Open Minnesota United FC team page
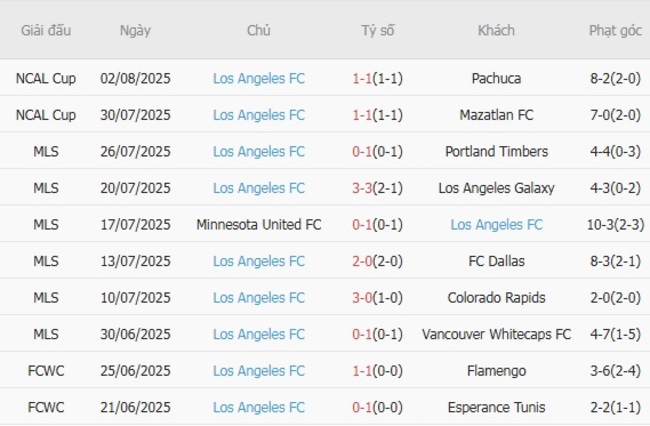Screen dimensions: 650x426 (x=259, y=225)
